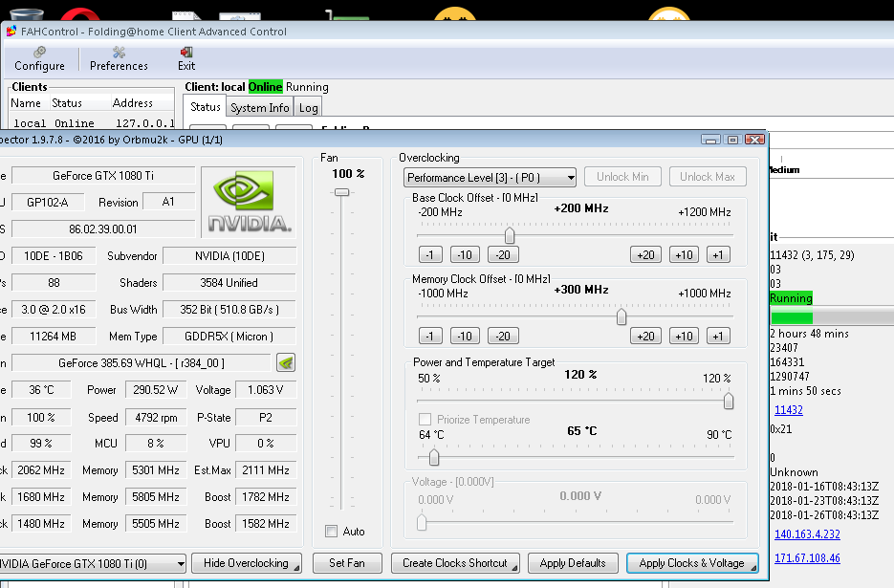
Task: Click the 1.063 V voltage field
Action: pyautogui.click(x=266, y=389)
